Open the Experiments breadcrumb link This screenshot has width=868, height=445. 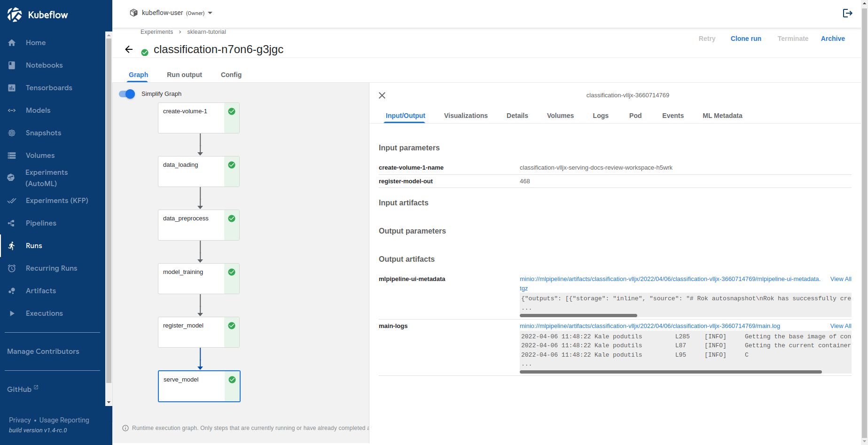click(156, 32)
